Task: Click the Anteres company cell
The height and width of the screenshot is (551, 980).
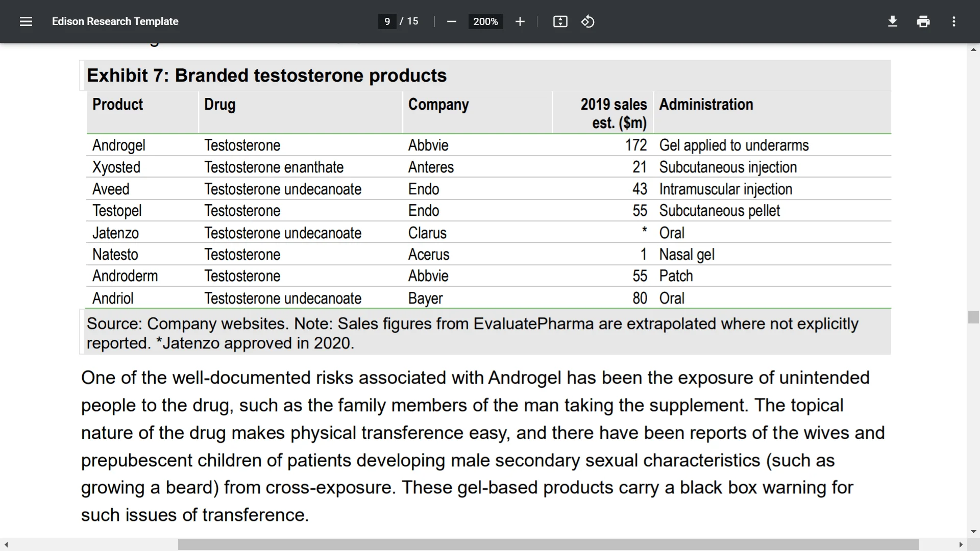Action: point(431,167)
